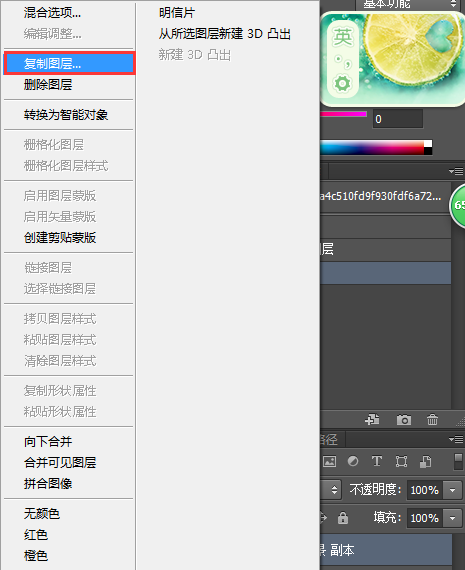Open the fill 填充 slider dropdown arrow
This screenshot has width=465, height=570.
(x=453, y=518)
